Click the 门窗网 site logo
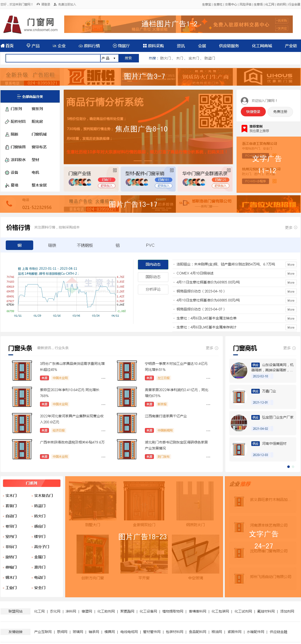301x644 pixels. click(x=30, y=24)
